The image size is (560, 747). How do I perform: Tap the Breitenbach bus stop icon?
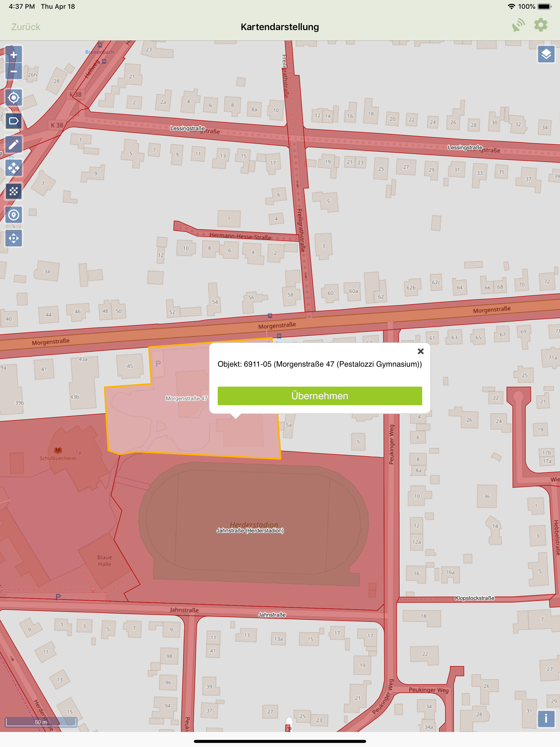tap(100, 45)
